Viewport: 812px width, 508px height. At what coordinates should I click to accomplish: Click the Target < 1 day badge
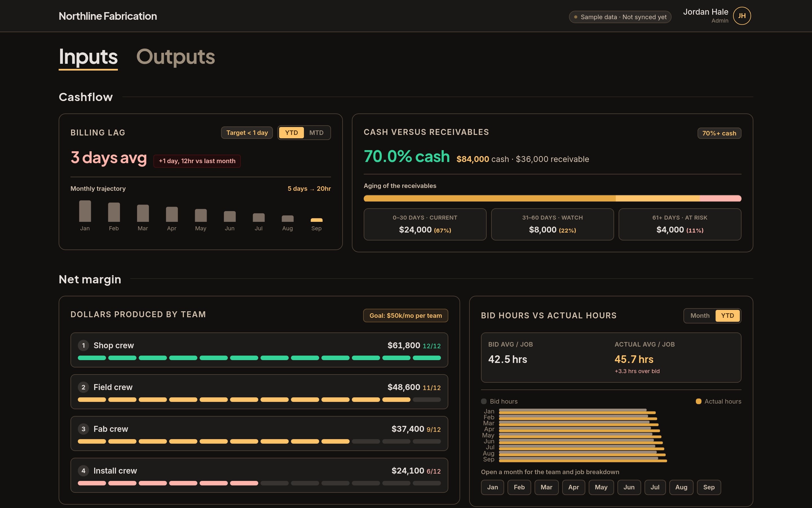click(247, 133)
